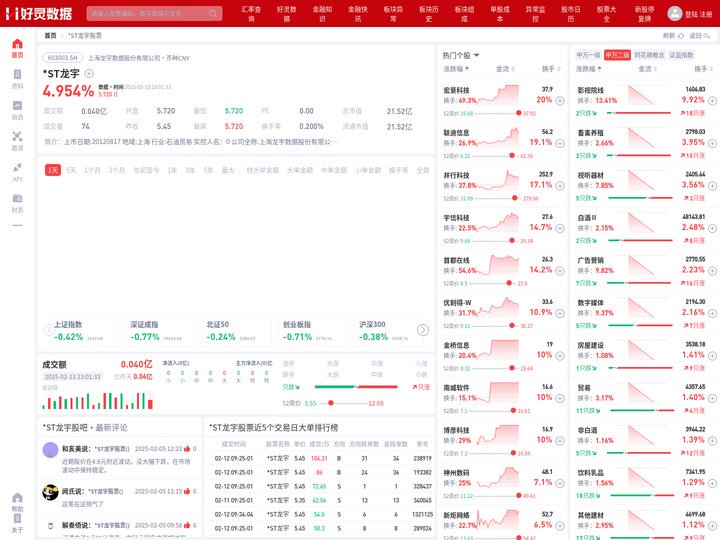Viewport: 720px width, 540px height.
Task: Switch to 证监指数 sector tab
Action: click(x=681, y=55)
